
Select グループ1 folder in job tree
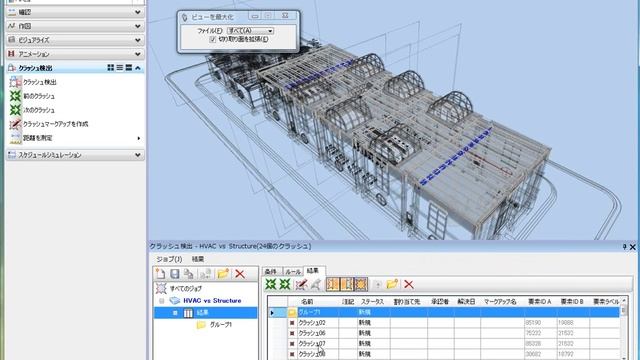tap(220, 325)
